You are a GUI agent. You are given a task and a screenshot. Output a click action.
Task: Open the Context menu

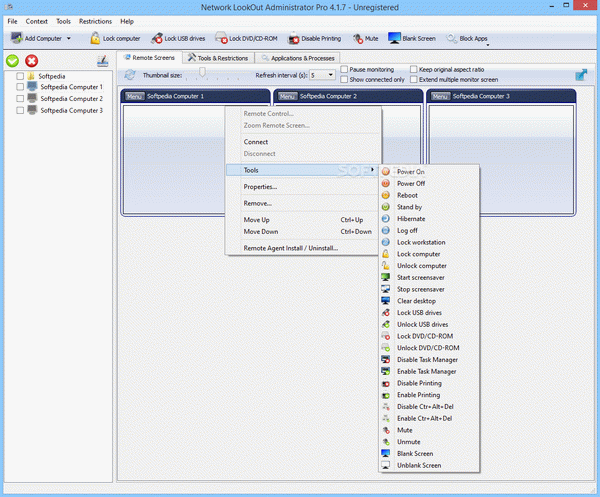pyautogui.click(x=37, y=21)
